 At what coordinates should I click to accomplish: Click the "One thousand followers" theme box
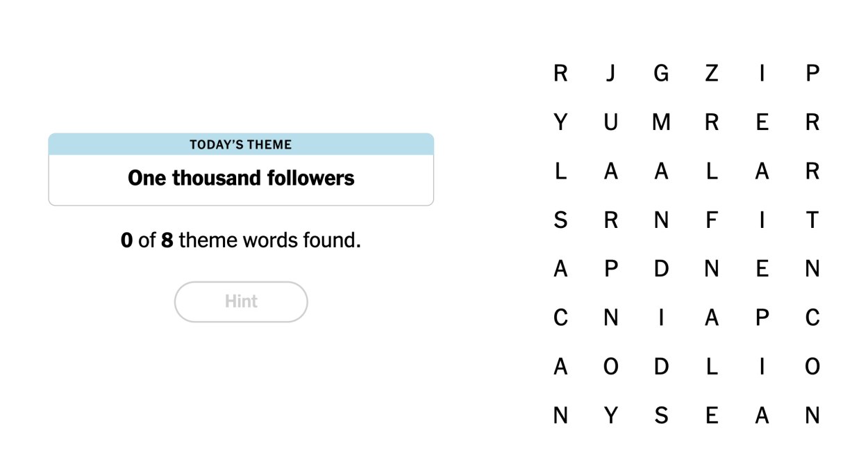pos(241,179)
